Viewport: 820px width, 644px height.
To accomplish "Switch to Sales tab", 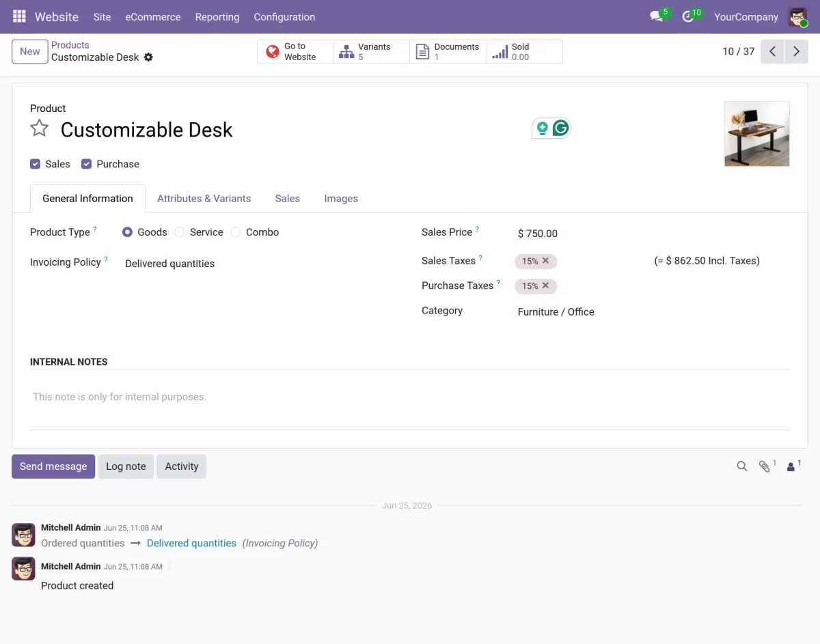I will (x=288, y=199).
